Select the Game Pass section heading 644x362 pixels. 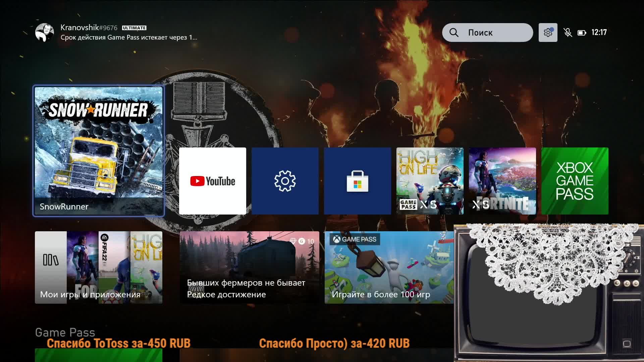[65, 332]
